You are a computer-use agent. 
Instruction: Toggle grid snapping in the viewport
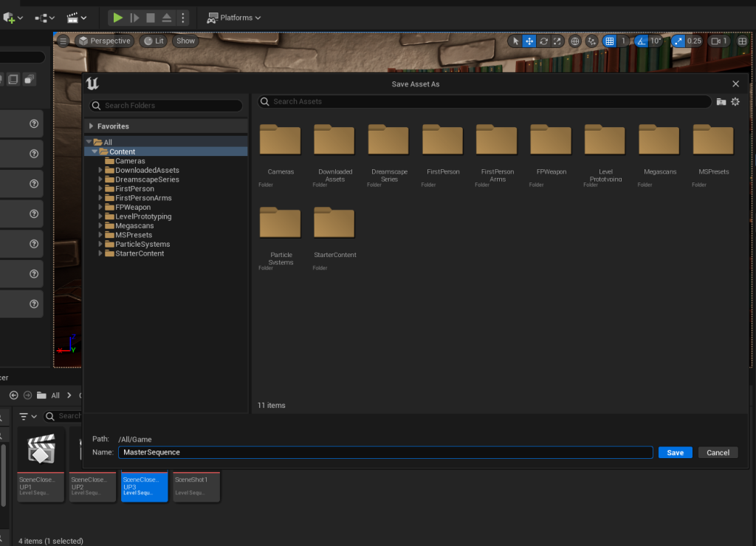(x=609, y=41)
